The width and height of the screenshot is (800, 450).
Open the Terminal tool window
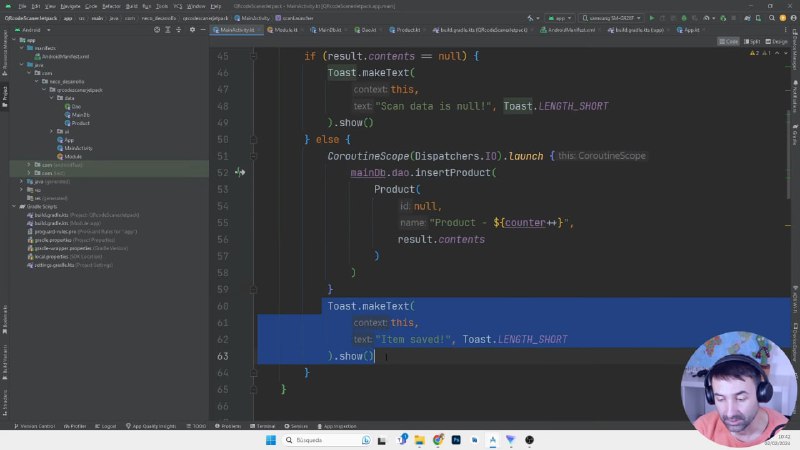263,426
